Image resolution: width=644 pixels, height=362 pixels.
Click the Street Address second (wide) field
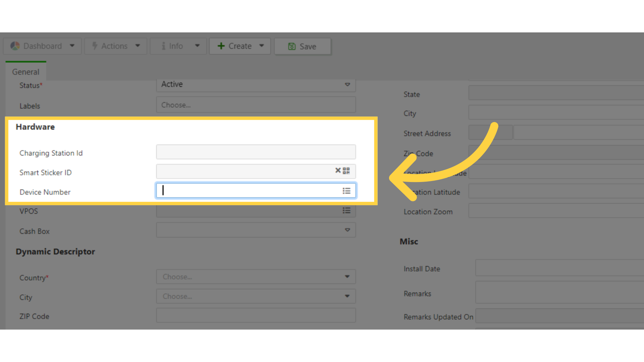click(579, 132)
